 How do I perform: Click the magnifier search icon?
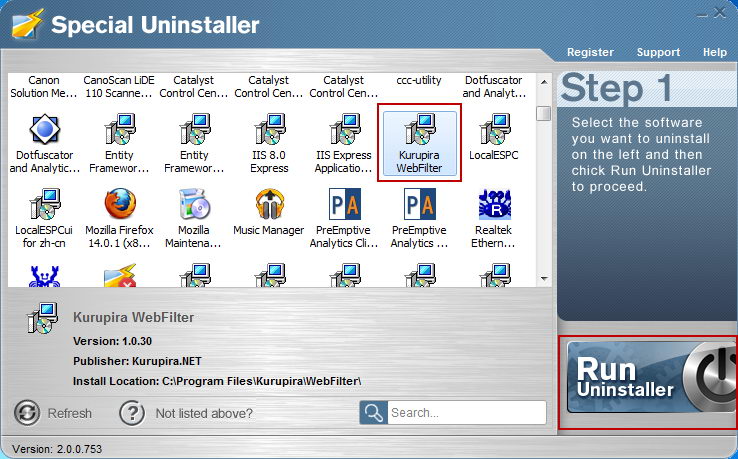(374, 413)
